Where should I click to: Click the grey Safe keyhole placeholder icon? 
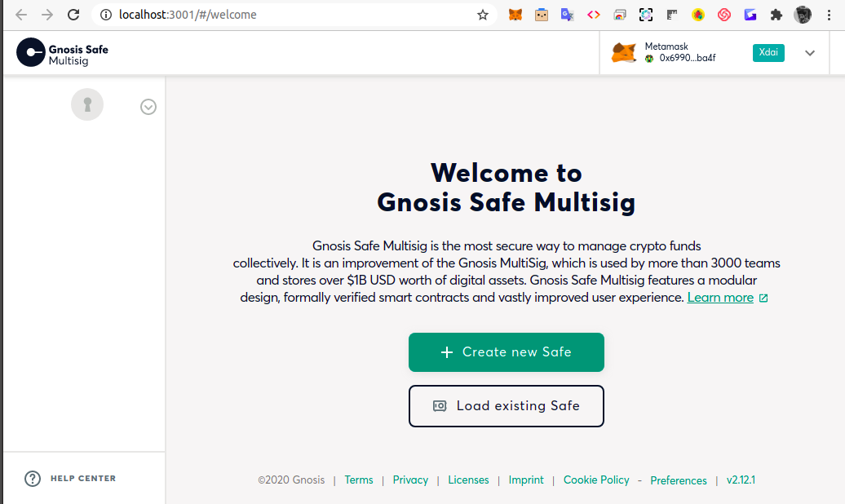[x=87, y=104]
